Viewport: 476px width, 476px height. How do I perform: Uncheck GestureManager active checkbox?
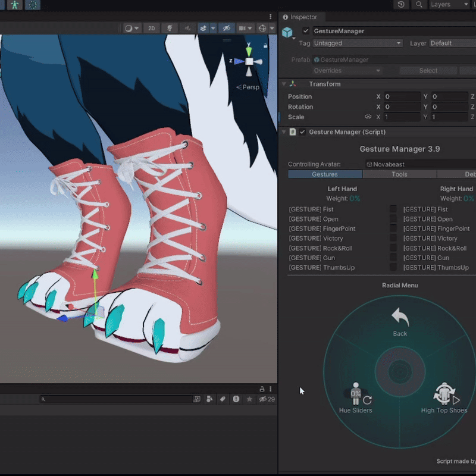click(x=306, y=31)
